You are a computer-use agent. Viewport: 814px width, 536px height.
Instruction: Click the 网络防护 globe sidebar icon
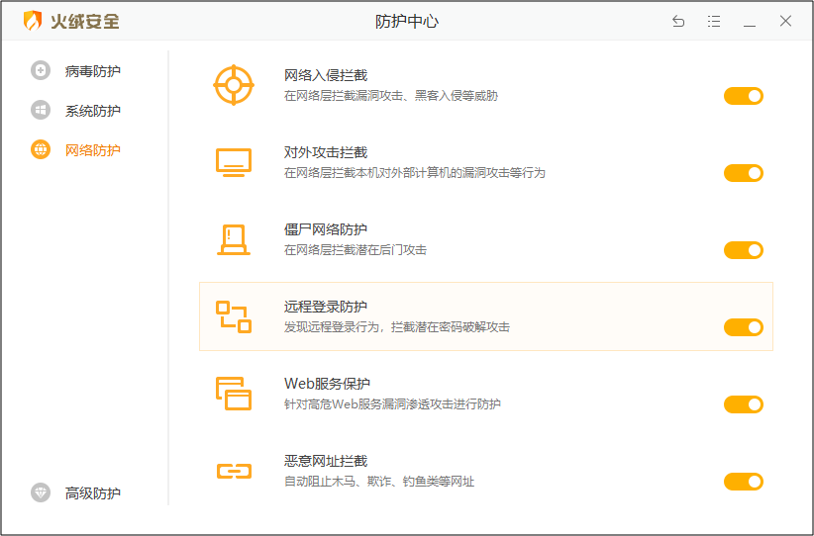40,150
